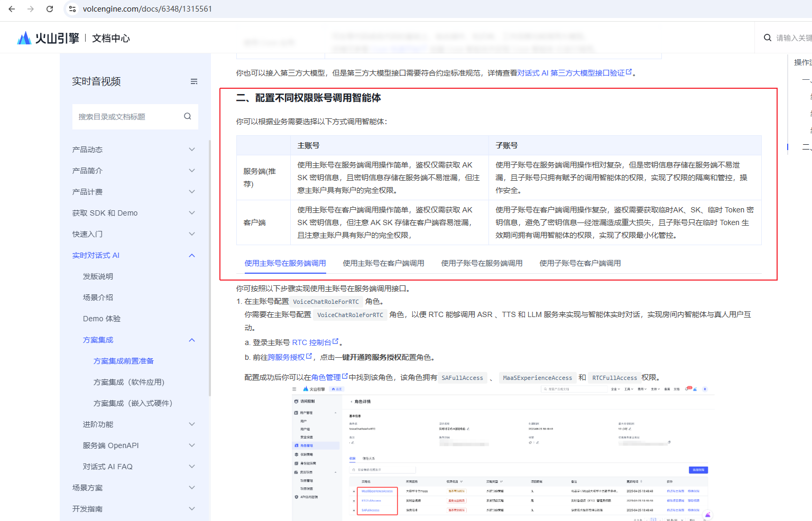812x521 pixels.
Task: Open Demo 体验 in sidebar
Action: (101, 319)
